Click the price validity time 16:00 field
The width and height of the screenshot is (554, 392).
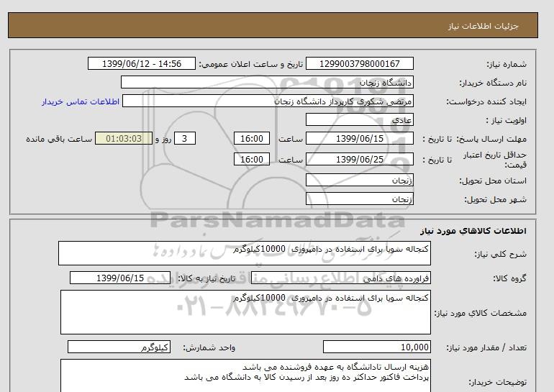click(x=252, y=159)
